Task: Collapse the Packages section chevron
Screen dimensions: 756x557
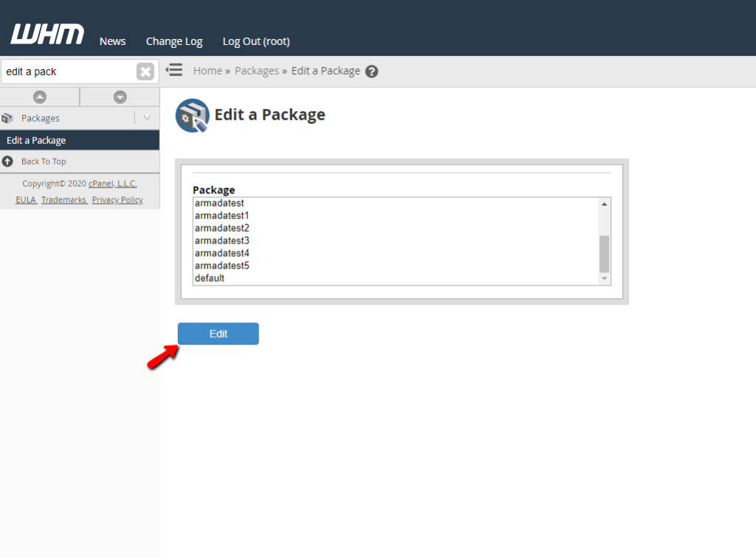Action: tap(147, 118)
